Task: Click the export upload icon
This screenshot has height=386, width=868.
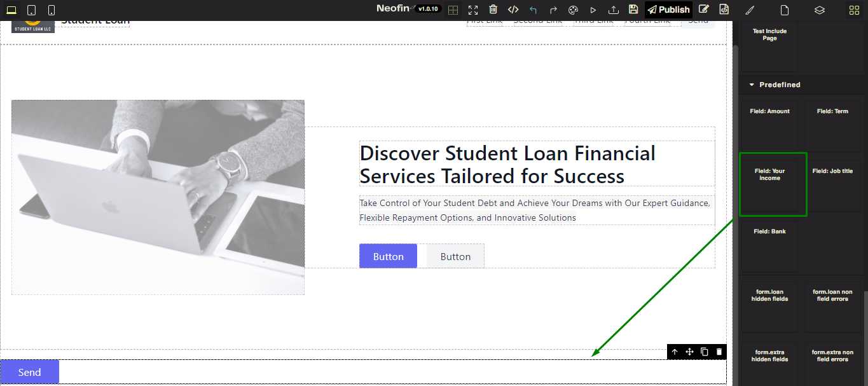Action: coord(614,10)
